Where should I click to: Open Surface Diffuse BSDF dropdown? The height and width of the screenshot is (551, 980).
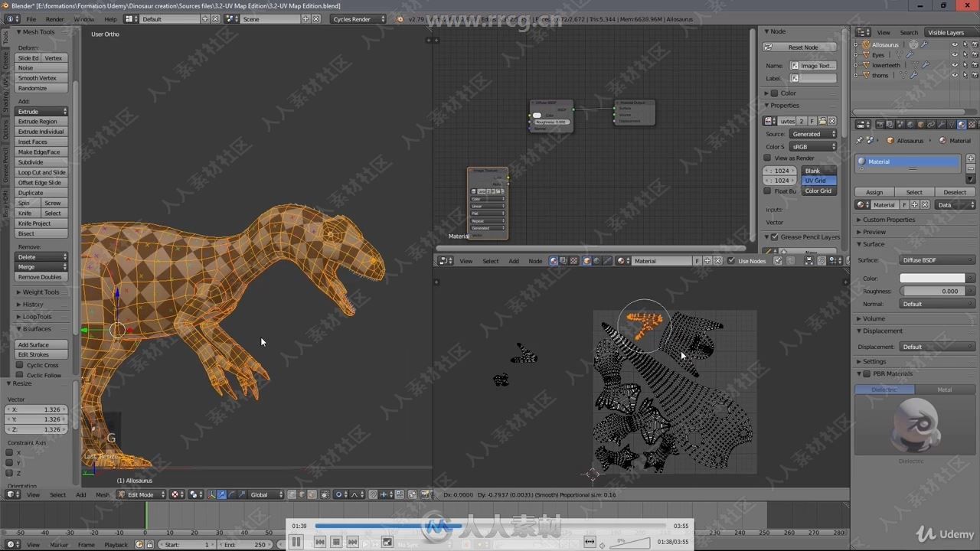tap(937, 260)
